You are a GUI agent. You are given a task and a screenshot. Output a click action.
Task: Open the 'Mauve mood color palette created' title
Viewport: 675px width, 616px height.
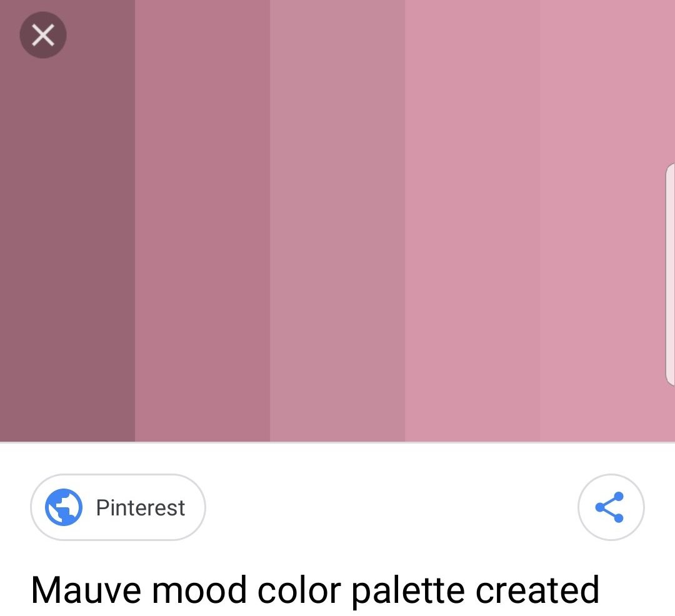point(315,591)
